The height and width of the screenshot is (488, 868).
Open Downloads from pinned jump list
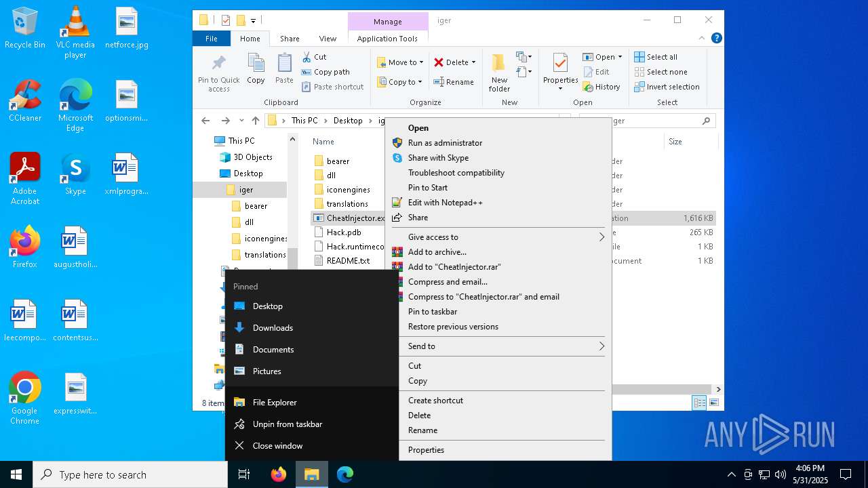pyautogui.click(x=312, y=327)
